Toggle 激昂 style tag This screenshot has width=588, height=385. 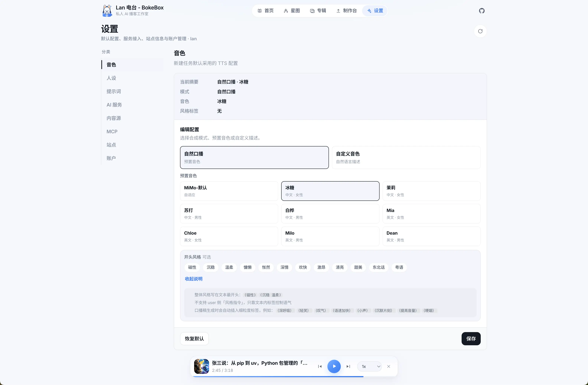pos(321,267)
